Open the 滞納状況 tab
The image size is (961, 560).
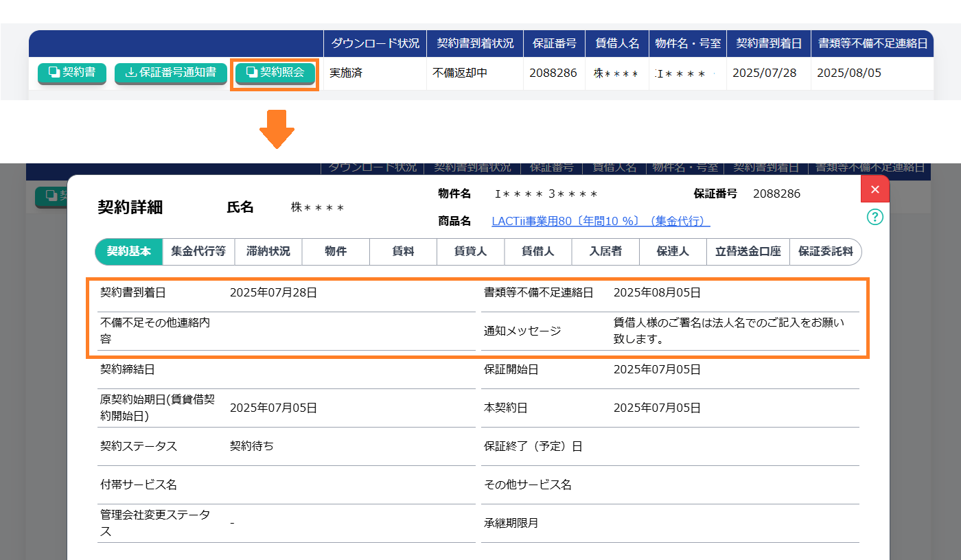click(x=268, y=251)
